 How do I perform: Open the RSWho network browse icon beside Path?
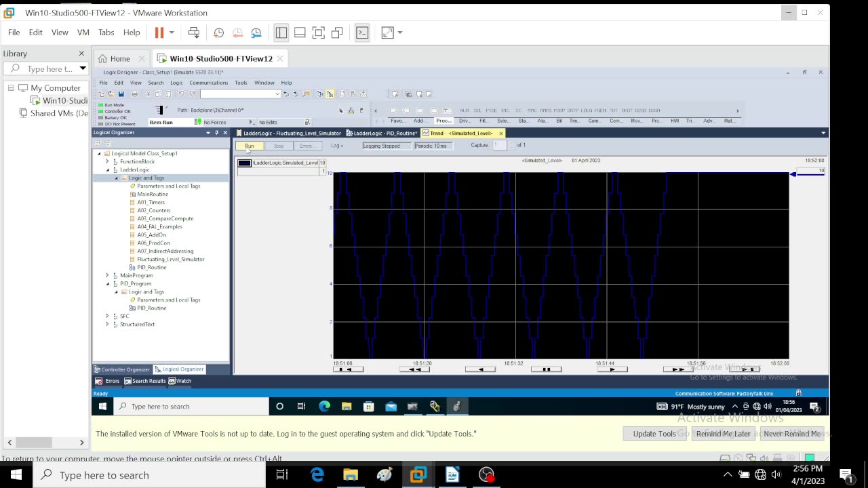point(351,110)
